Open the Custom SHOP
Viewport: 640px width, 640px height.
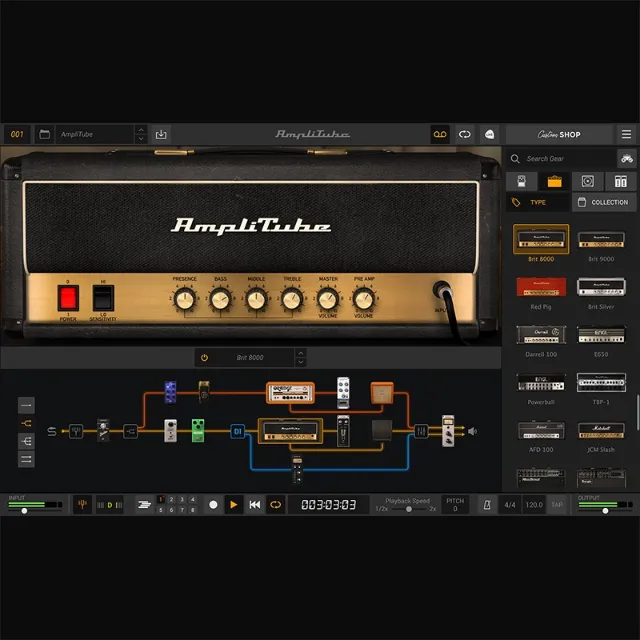click(558, 134)
